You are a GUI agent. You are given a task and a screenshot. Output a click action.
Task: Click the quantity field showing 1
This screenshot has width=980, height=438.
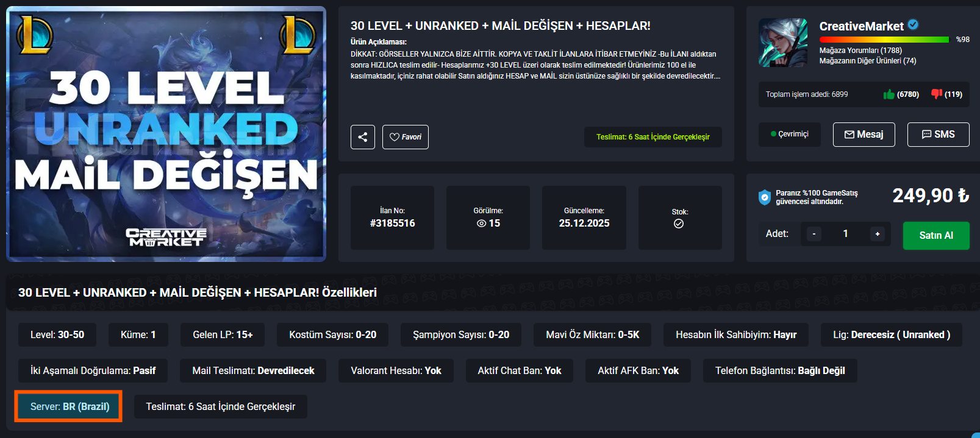coord(845,234)
